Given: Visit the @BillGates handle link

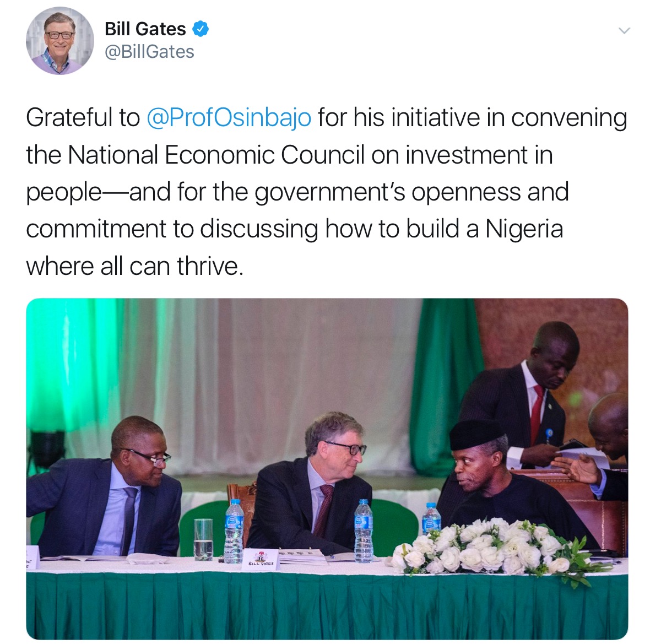Looking at the screenshot, I should (149, 52).
